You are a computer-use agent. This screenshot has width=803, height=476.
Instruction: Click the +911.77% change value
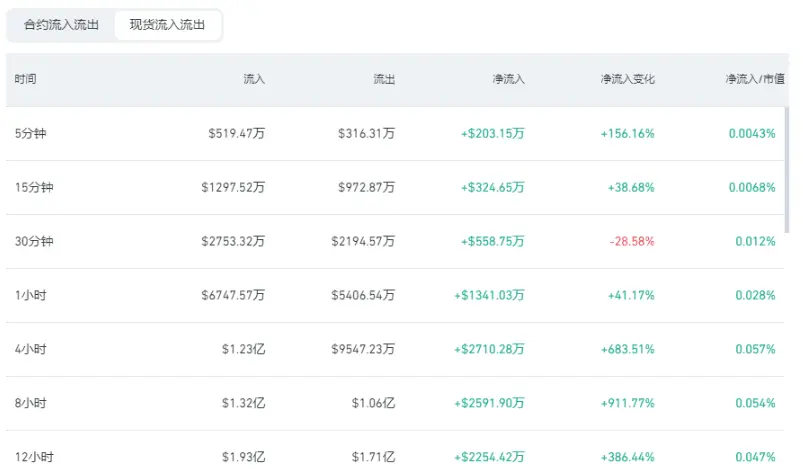coord(627,403)
